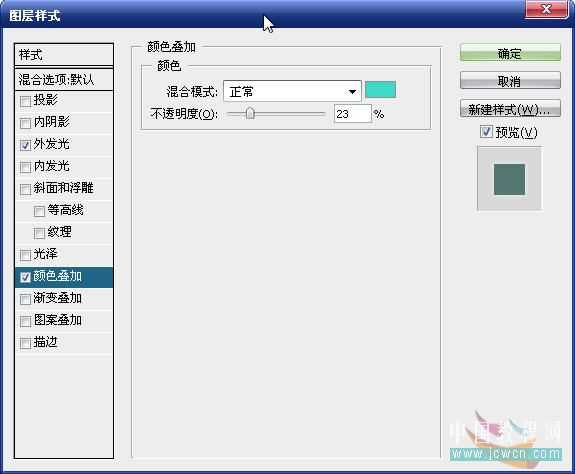This screenshot has width=575, height=474.
Task: Select the 样式 styles header item
Action: click(x=64, y=55)
